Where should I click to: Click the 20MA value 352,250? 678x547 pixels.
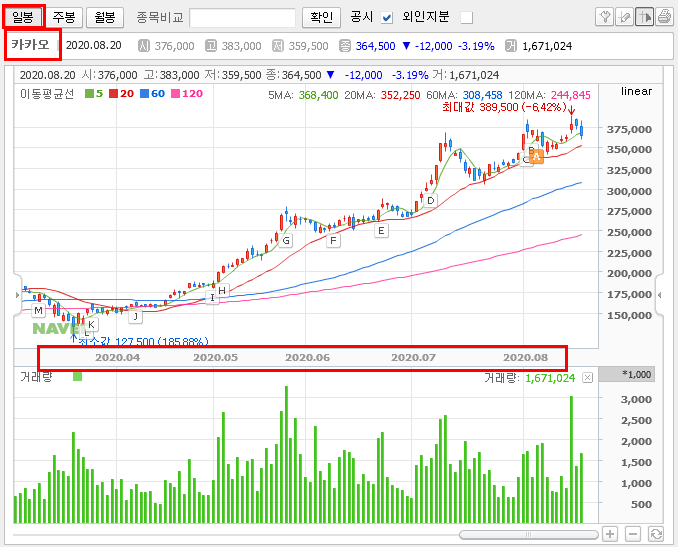coord(400,95)
